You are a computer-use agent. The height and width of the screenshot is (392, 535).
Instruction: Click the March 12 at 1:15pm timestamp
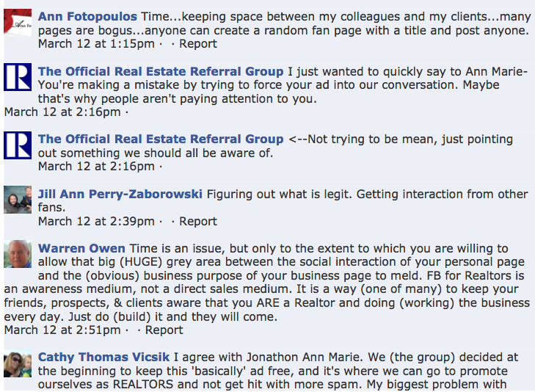point(95,43)
